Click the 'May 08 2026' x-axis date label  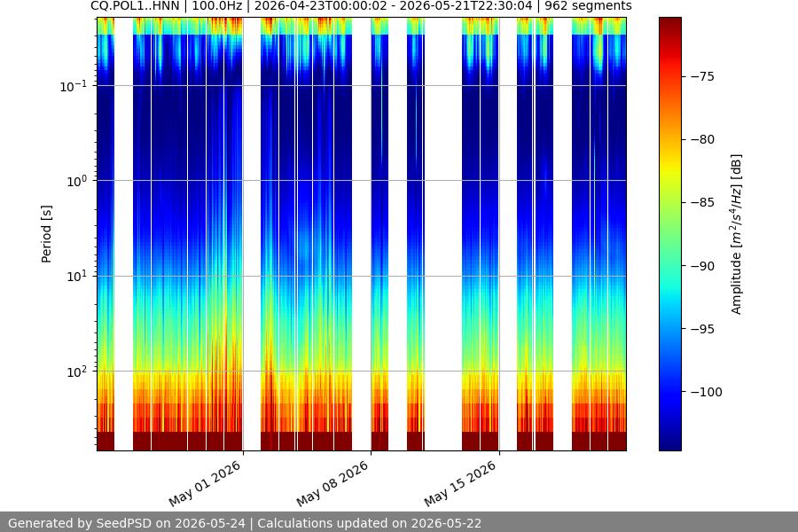tap(332, 483)
